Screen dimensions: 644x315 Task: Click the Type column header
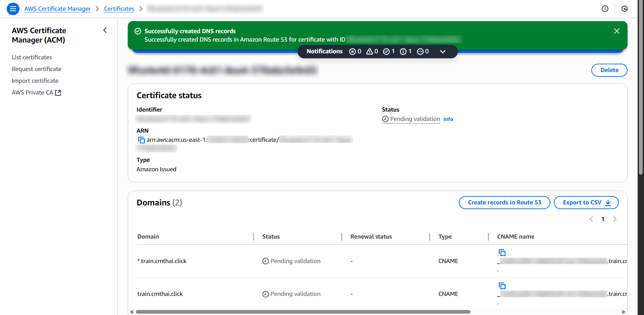(445, 237)
